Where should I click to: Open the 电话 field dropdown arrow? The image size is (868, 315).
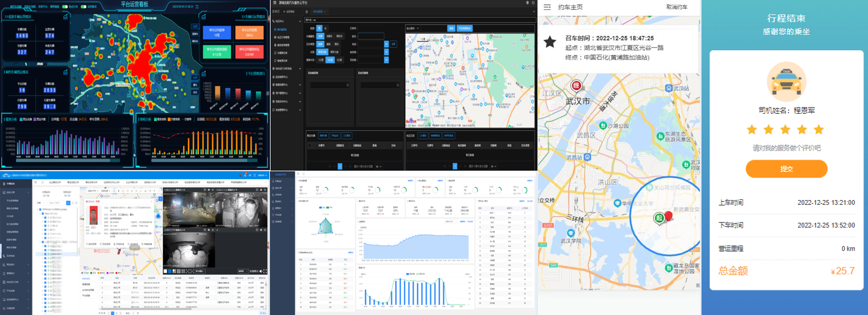coord(386,44)
